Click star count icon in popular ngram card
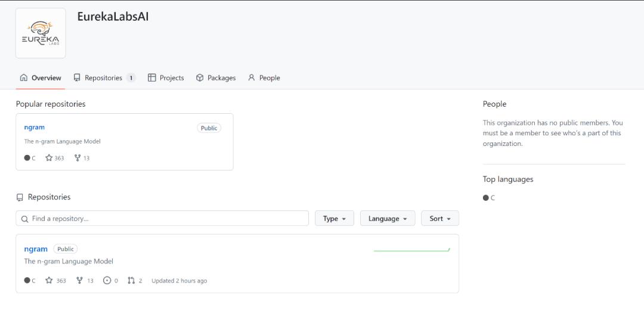The width and height of the screenshot is (644, 320). 49,158
